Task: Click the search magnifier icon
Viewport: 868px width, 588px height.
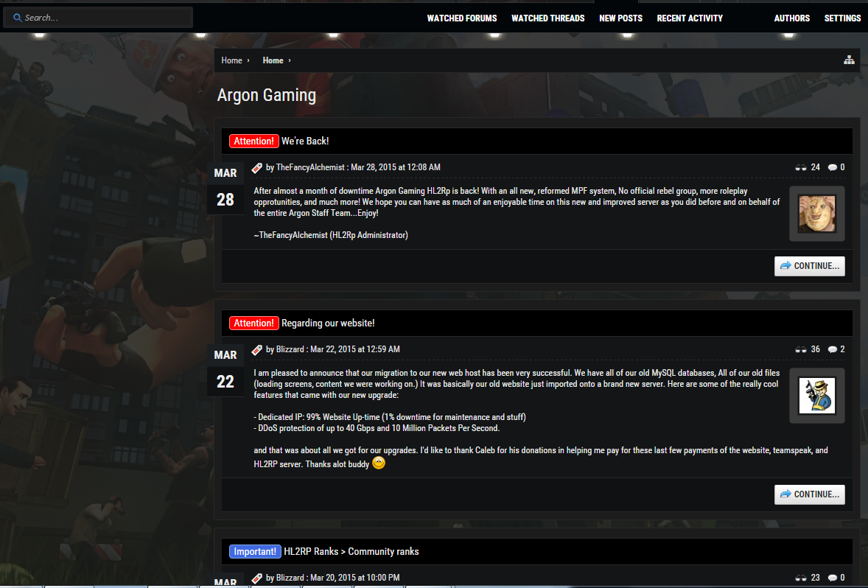Action: [17, 18]
